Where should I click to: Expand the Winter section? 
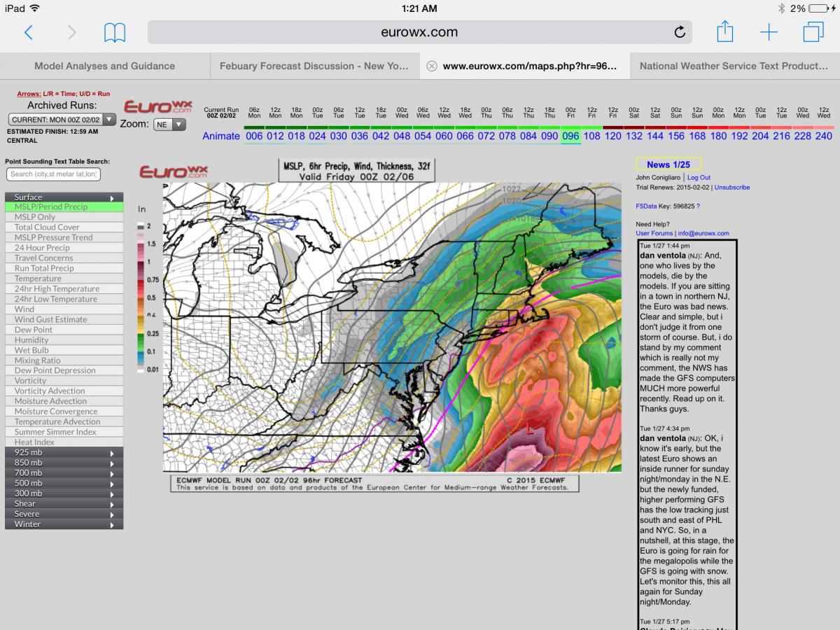64,524
